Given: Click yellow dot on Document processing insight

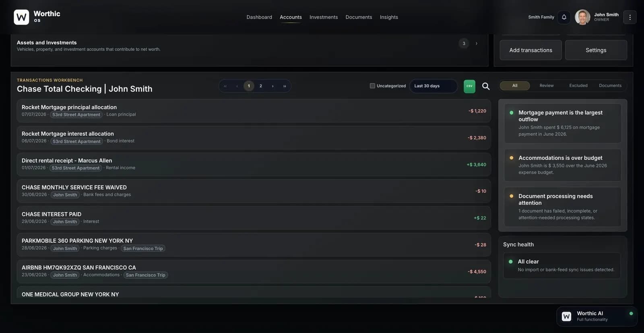Looking at the screenshot, I should 511,196.
